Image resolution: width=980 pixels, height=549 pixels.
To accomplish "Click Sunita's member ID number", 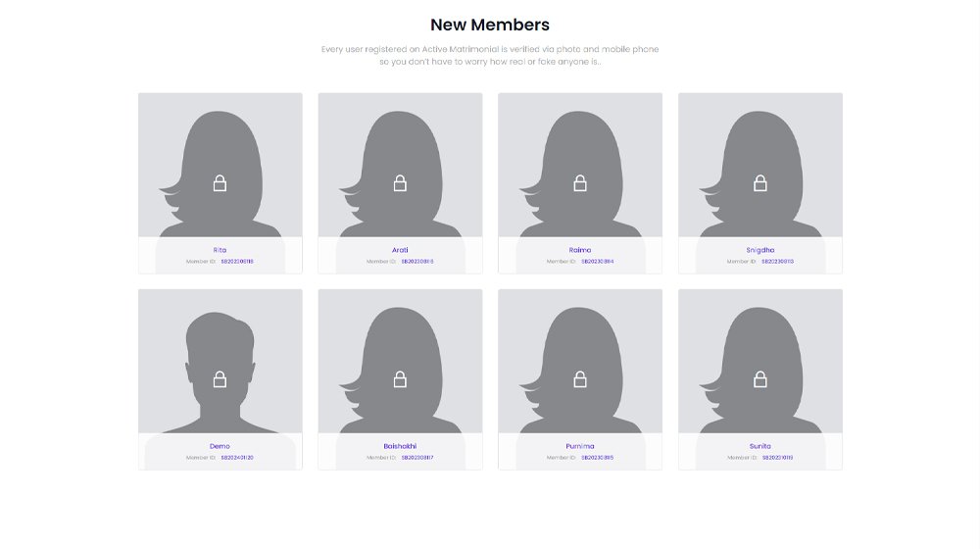I will coord(777,458).
